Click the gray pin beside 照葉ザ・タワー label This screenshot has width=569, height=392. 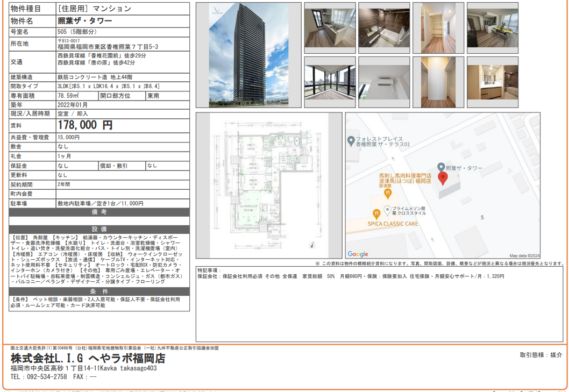coord(441,167)
